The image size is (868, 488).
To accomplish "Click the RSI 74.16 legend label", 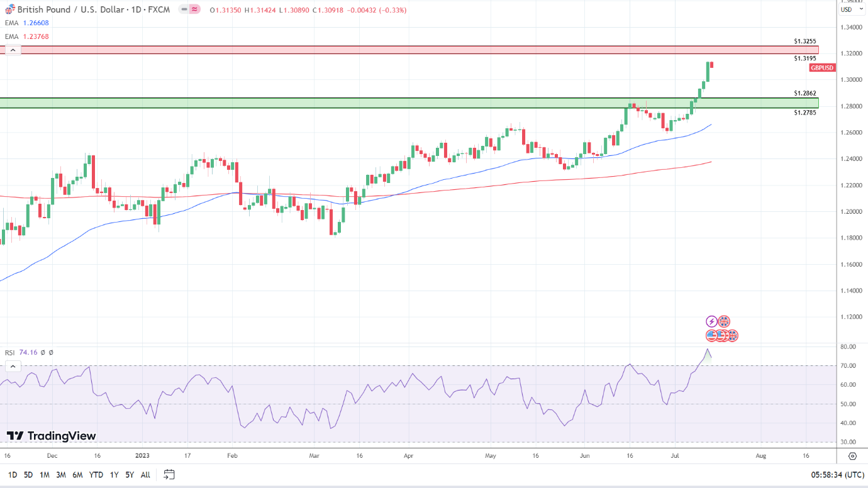I will (21, 353).
